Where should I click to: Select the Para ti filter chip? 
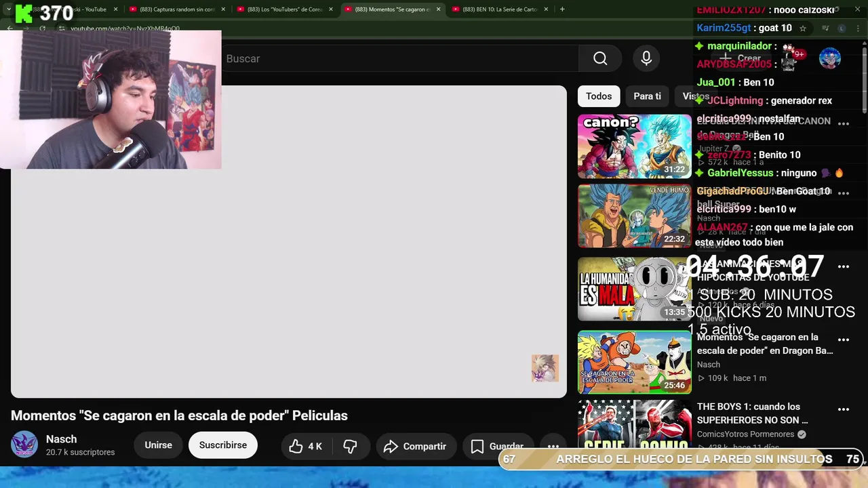(x=647, y=96)
